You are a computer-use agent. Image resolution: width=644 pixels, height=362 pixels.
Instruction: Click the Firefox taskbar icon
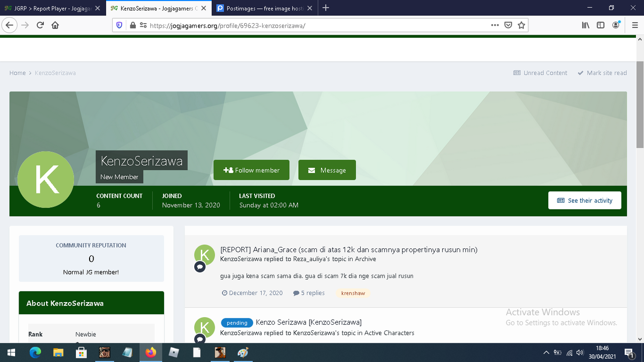click(x=150, y=352)
